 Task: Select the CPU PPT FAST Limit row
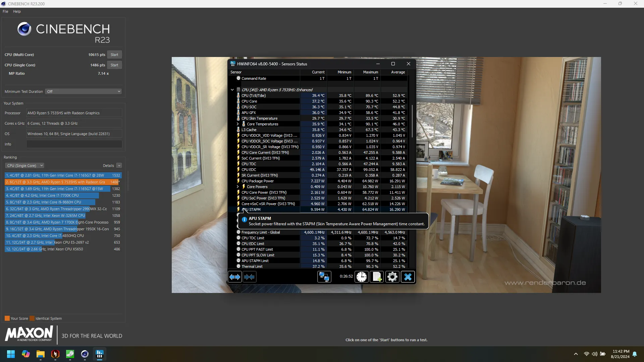tap(318, 249)
